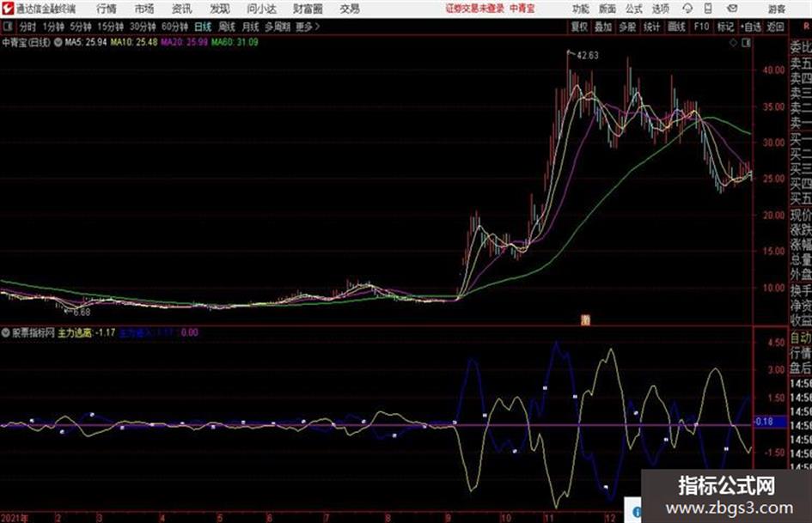This screenshot has height=523, width=812.
Task: Click the blue info icon near watermark
Action: [x=637, y=512]
